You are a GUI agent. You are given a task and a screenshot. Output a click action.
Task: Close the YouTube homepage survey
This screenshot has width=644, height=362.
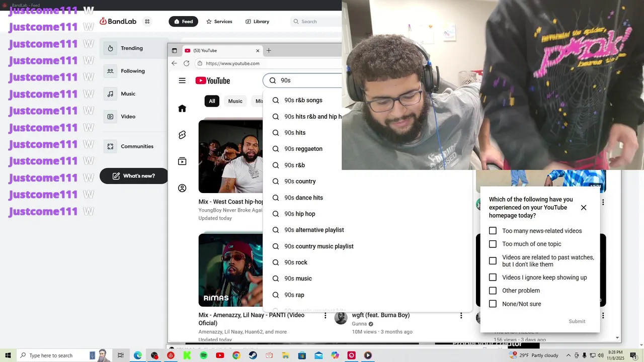tap(584, 208)
